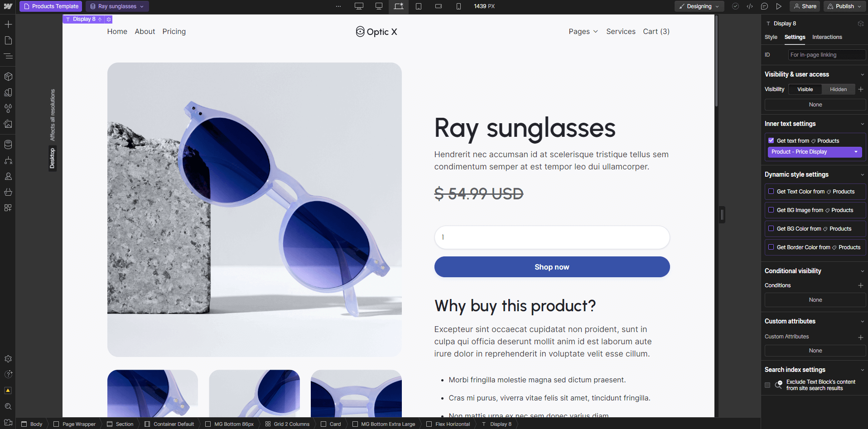Select the base desktop starred breakpoint
Image resolution: width=868 pixels, height=429 pixels.
399,6
